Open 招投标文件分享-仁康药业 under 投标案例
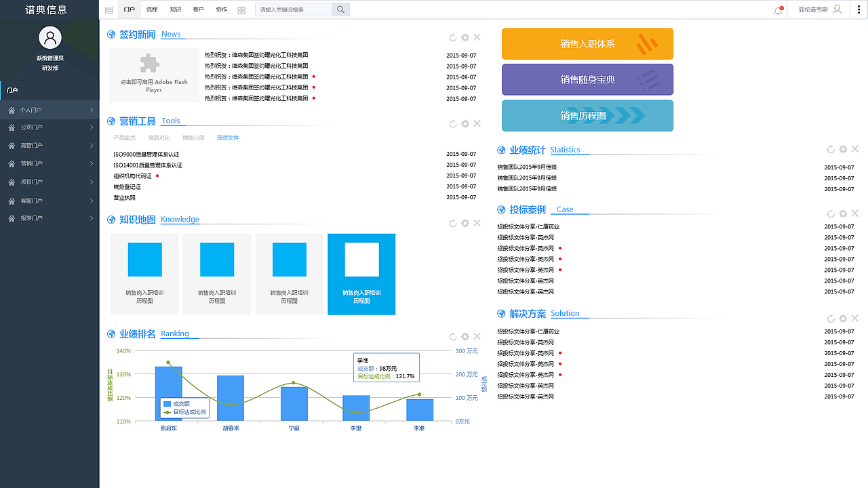 pyautogui.click(x=528, y=227)
